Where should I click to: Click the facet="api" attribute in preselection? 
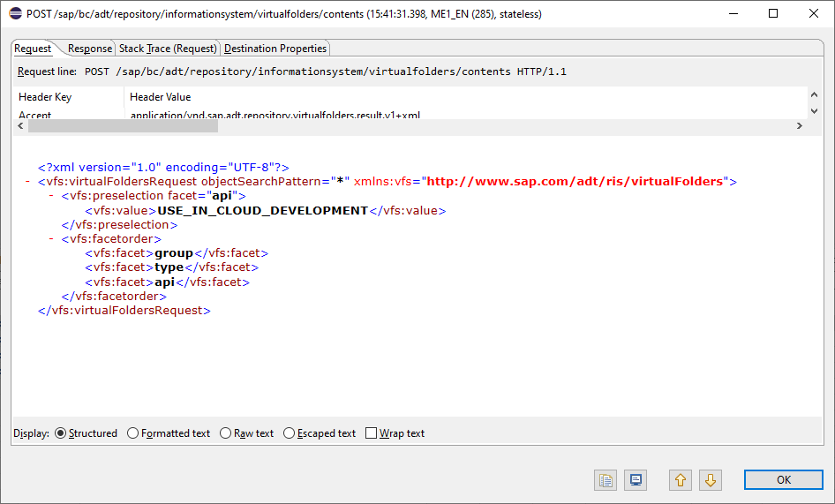[203, 196]
